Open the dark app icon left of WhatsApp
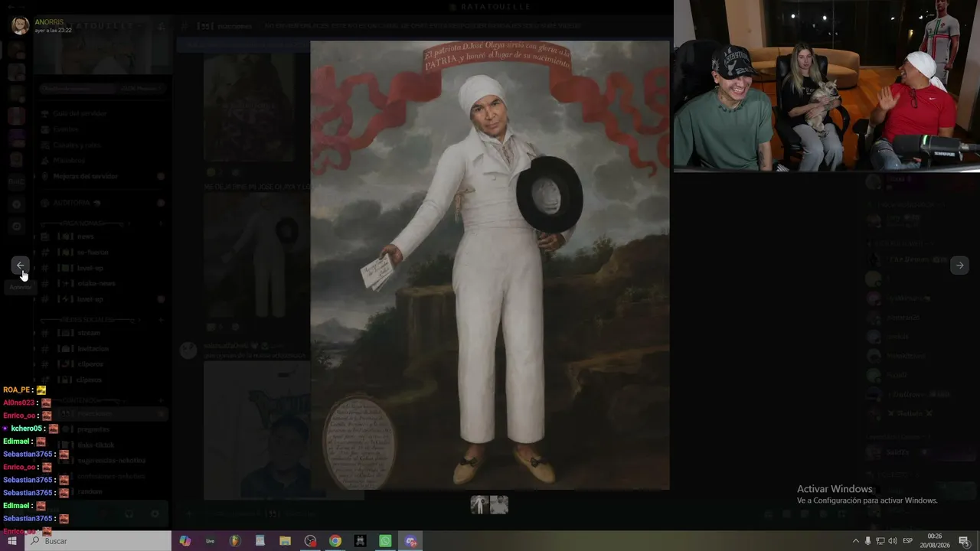980x551 pixels. [360, 541]
